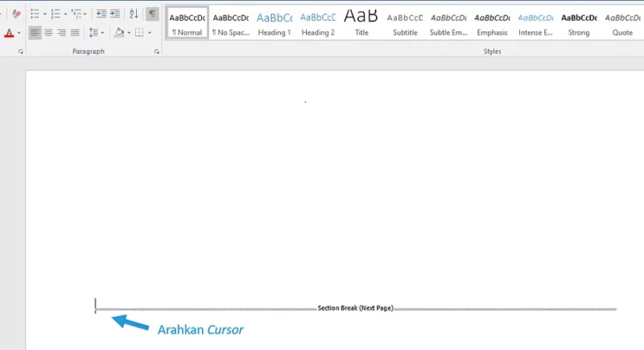Apply the Emphasis style

492,23
